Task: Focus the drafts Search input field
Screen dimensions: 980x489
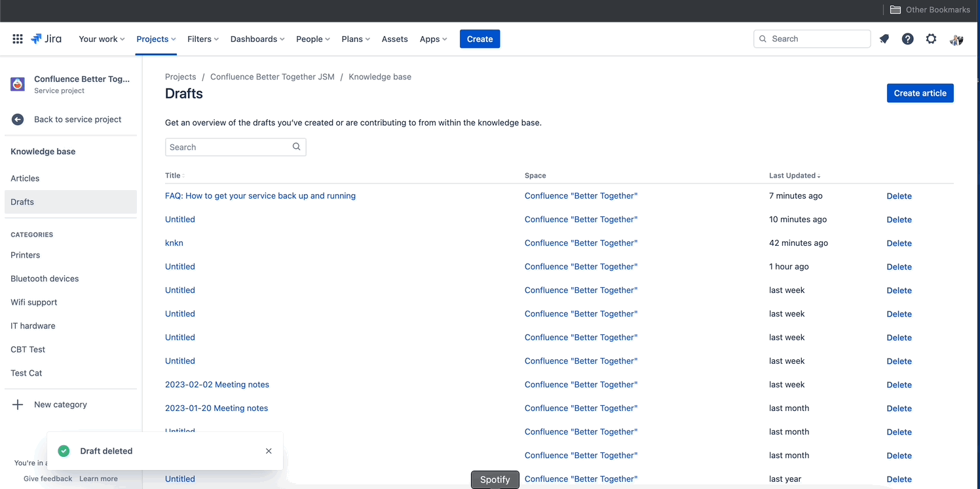Action: coord(235,147)
